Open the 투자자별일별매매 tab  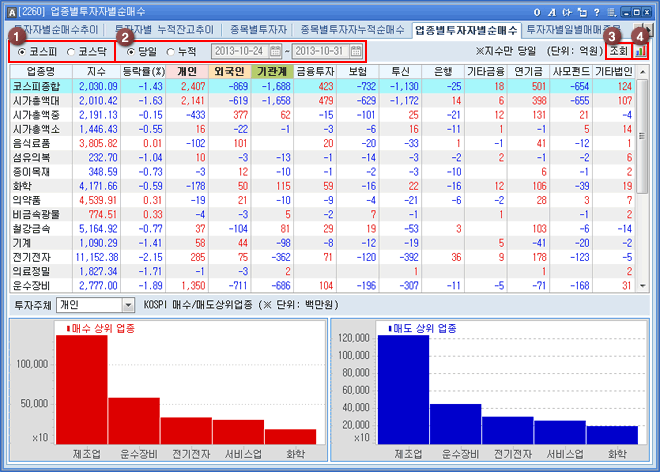(568, 30)
